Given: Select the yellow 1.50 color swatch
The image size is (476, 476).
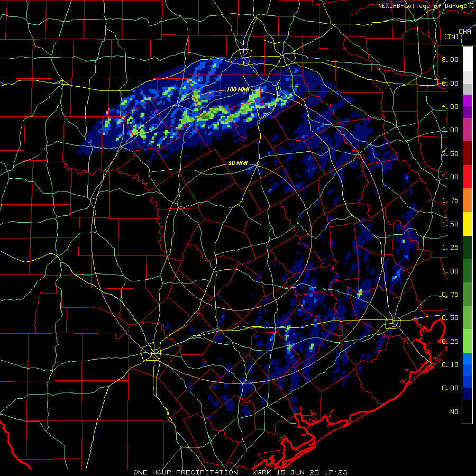Looking at the screenshot, I should click(x=467, y=224).
